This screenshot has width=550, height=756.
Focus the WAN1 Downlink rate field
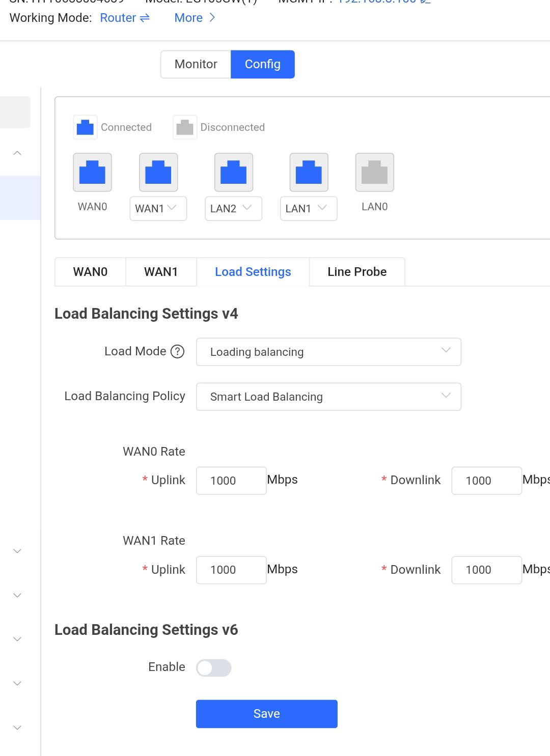click(487, 570)
